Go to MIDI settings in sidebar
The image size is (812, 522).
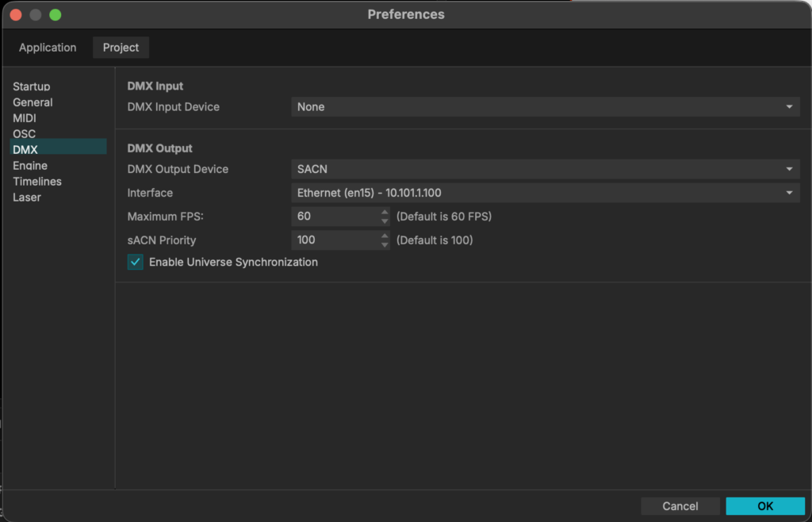(25, 118)
